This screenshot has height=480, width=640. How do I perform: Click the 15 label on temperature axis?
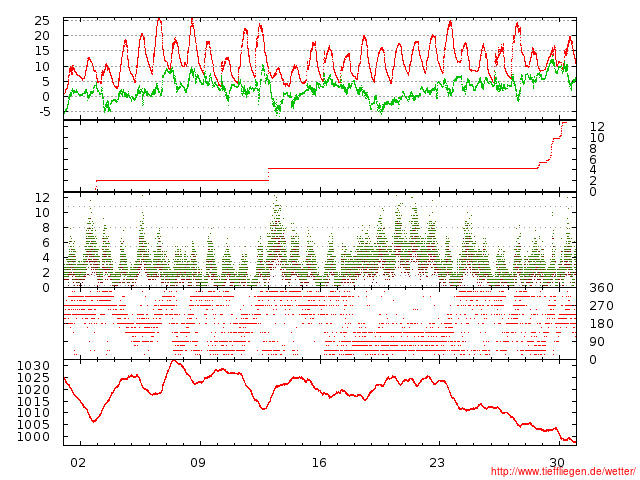42,51
